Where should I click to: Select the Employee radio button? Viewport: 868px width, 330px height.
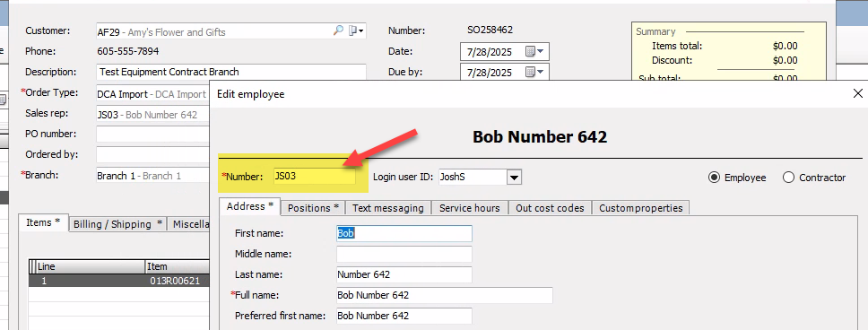[x=714, y=178]
